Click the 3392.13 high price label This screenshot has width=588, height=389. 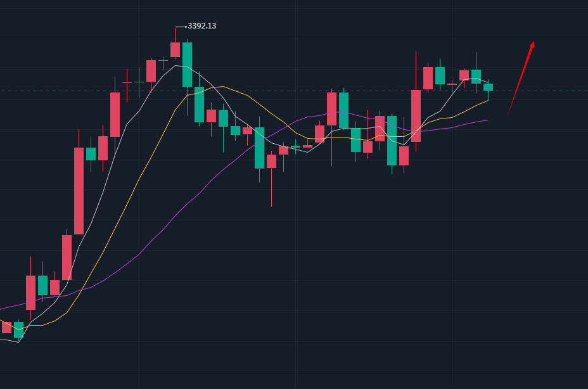click(201, 26)
